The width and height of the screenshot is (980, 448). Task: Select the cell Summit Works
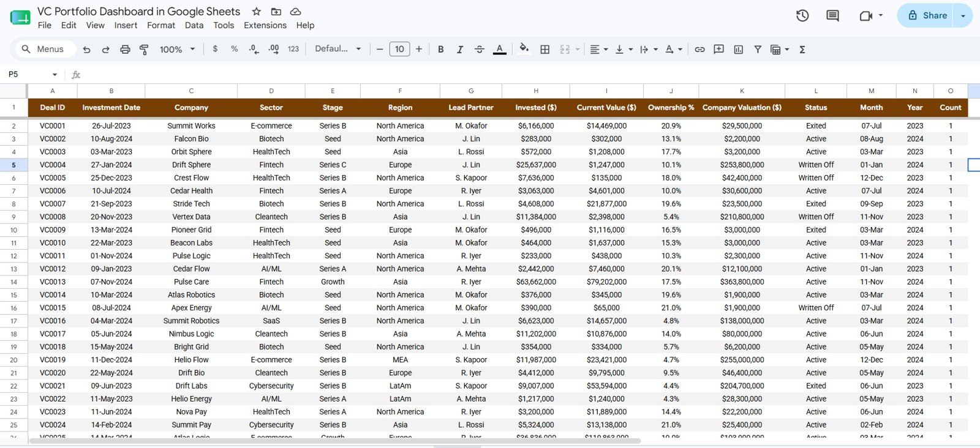191,125
